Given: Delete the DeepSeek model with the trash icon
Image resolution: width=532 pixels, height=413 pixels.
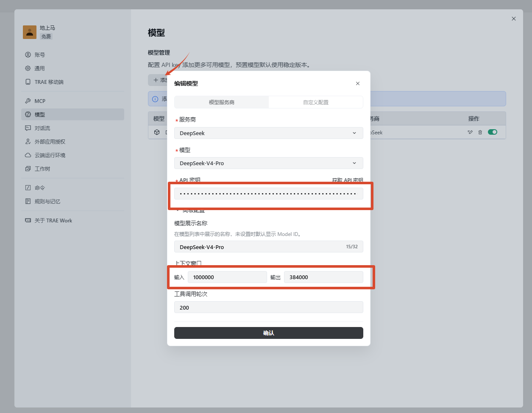Looking at the screenshot, I should tap(480, 132).
